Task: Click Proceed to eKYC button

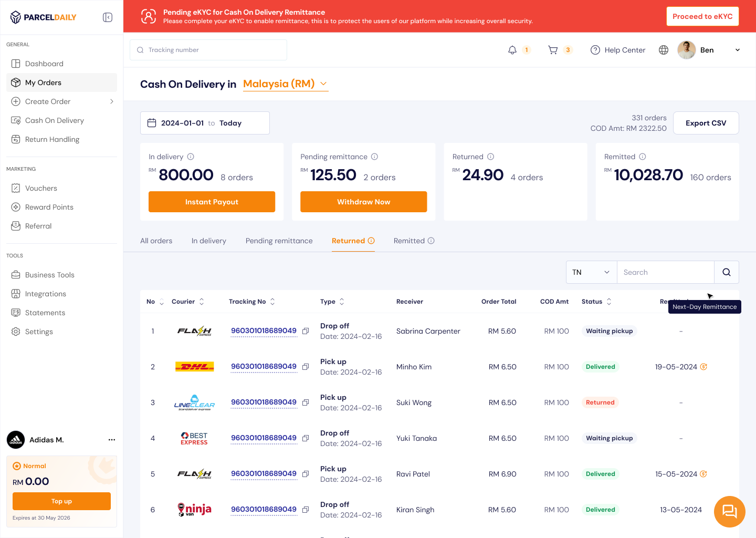Action: [x=702, y=16]
